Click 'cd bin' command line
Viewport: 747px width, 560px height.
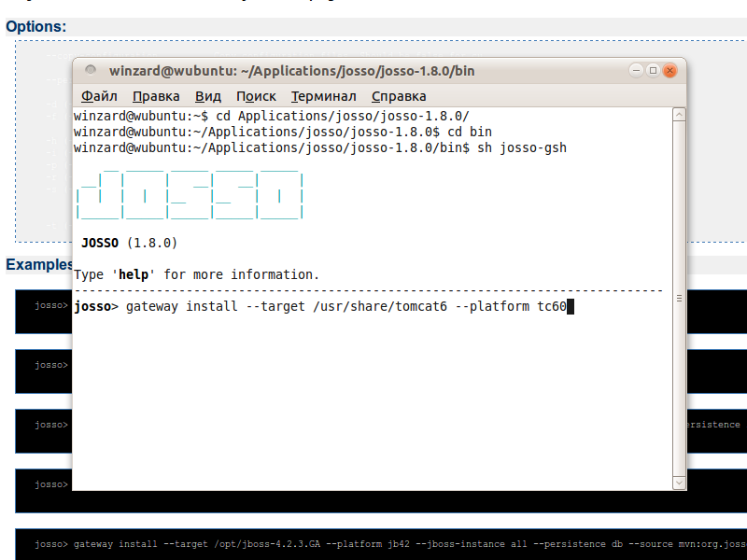[283, 132]
